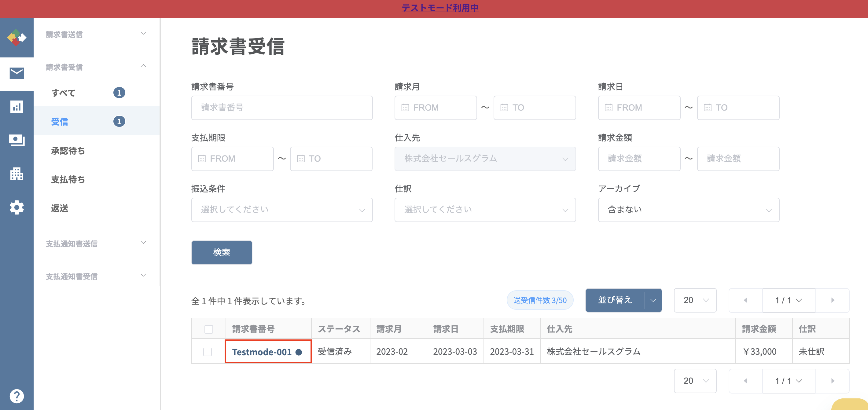
Task: Go to next page in bottom pagination
Action: click(833, 381)
